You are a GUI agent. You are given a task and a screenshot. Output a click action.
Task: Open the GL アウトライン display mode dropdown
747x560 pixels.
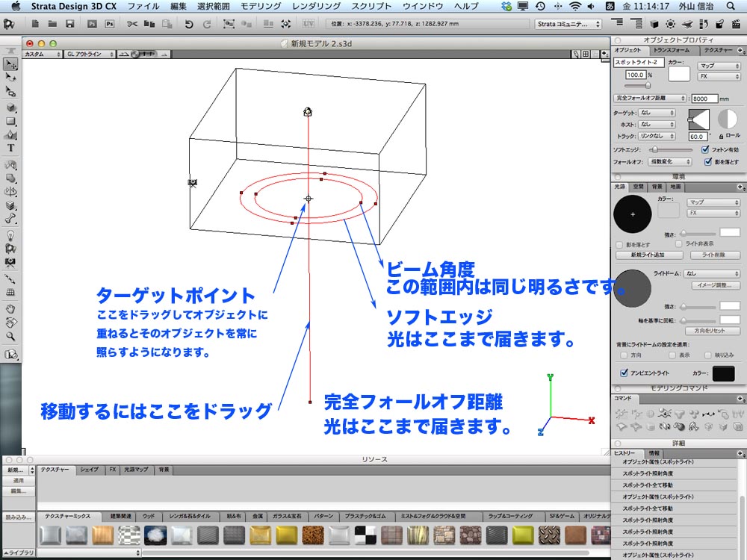click(x=90, y=55)
